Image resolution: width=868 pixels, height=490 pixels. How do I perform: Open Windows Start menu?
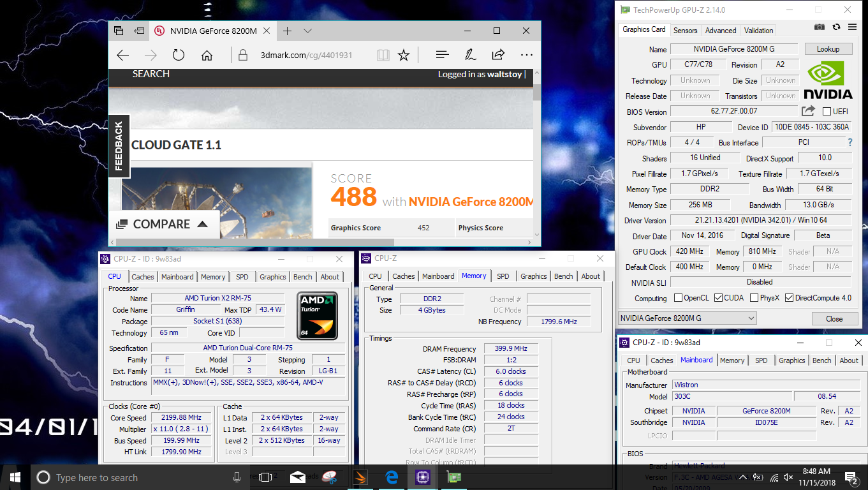[15, 477]
